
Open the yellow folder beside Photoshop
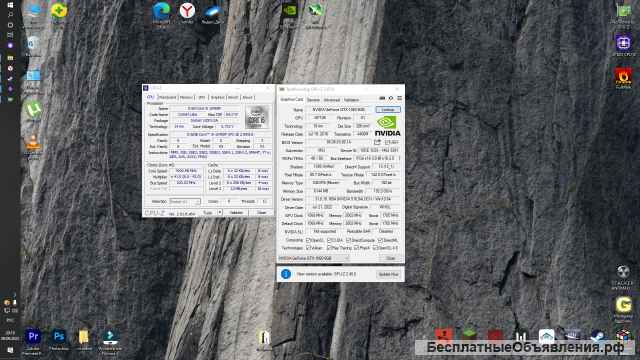(84, 337)
